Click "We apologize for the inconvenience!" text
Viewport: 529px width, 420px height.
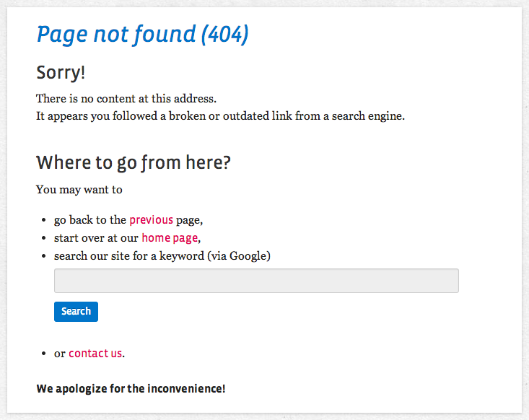(x=131, y=389)
